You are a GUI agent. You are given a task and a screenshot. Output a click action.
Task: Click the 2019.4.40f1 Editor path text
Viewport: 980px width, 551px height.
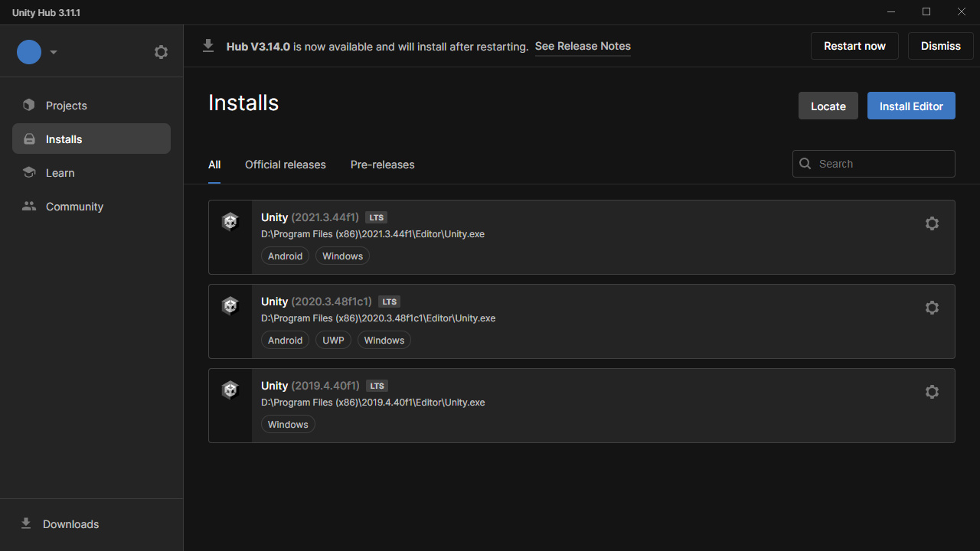pos(373,403)
